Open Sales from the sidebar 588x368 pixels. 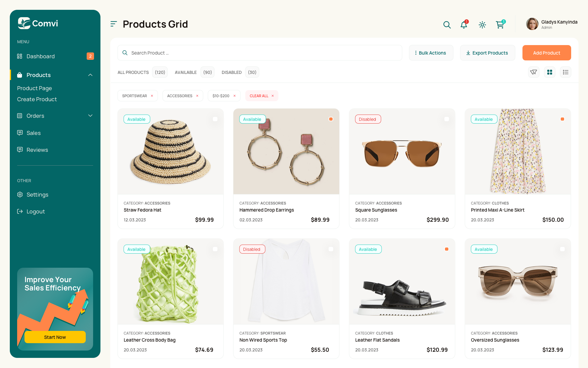point(34,133)
